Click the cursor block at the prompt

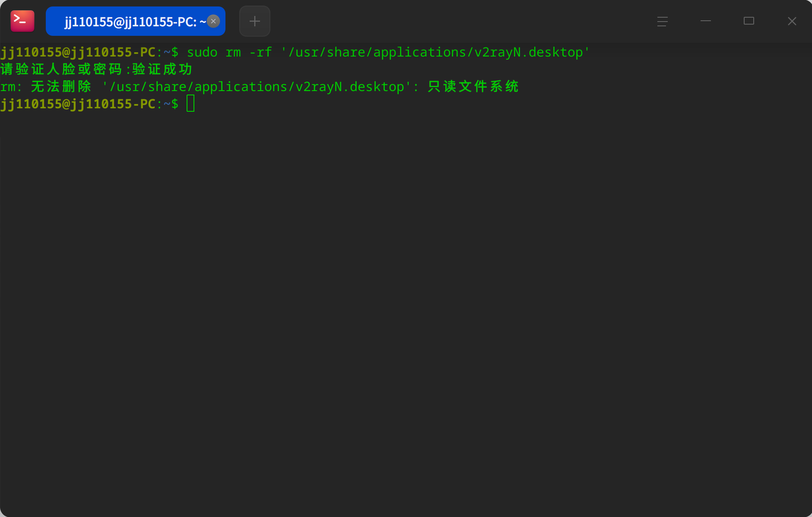(x=190, y=104)
